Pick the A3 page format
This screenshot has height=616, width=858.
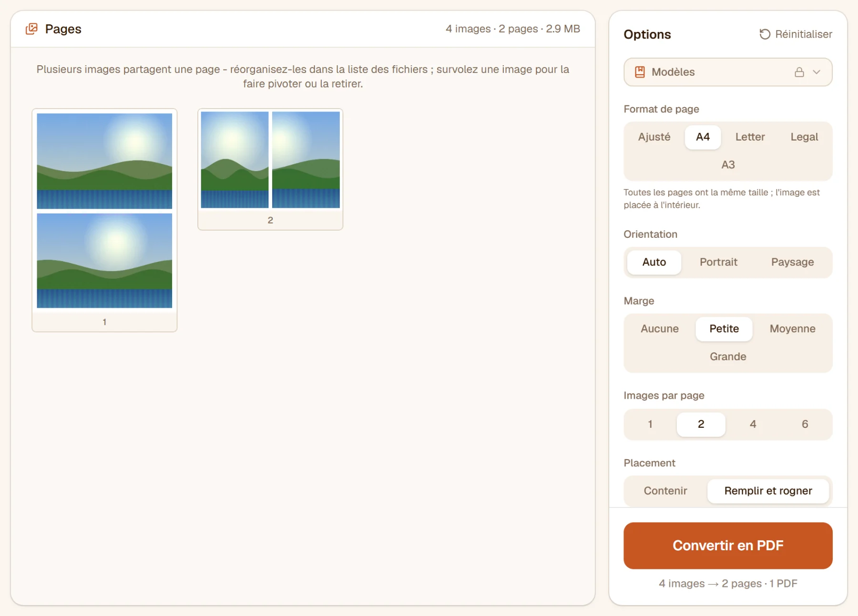pos(728,165)
